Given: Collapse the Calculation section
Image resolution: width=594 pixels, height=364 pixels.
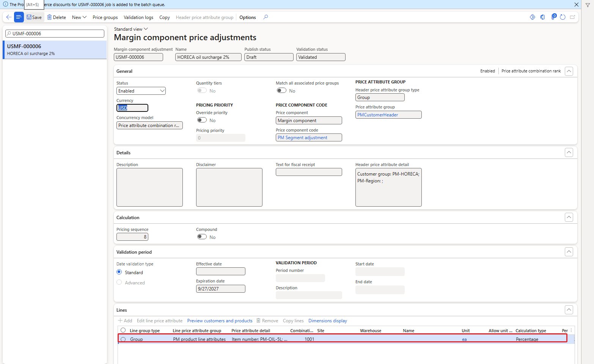Looking at the screenshot, I should (569, 217).
